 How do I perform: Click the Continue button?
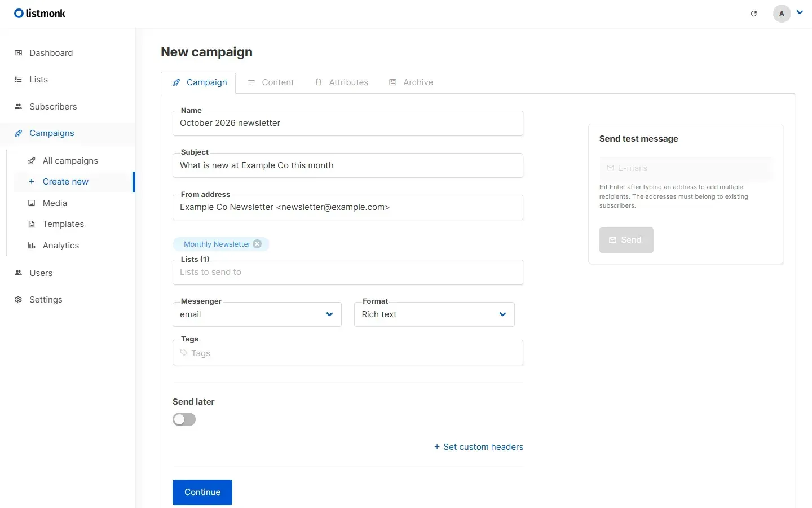pyautogui.click(x=202, y=492)
